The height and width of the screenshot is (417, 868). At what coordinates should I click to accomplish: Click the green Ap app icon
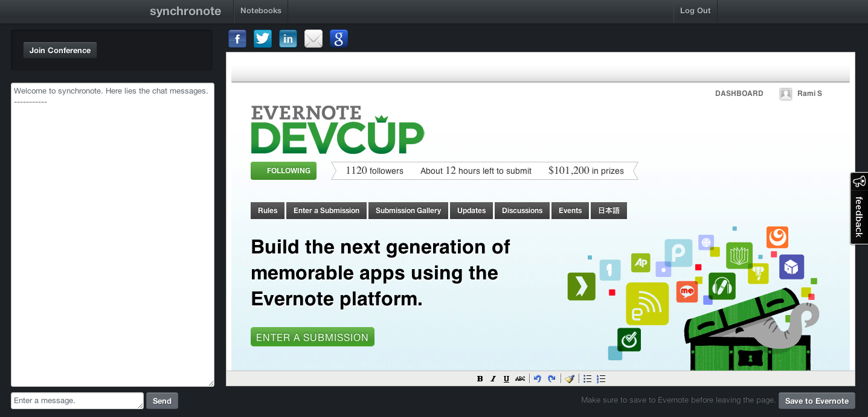tap(641, 263)
